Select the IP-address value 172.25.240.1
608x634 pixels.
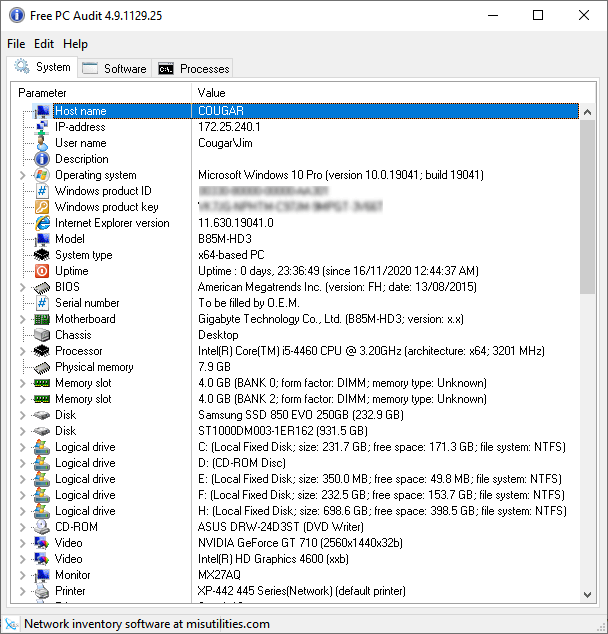pyautogui.click(x=229, y=127)
